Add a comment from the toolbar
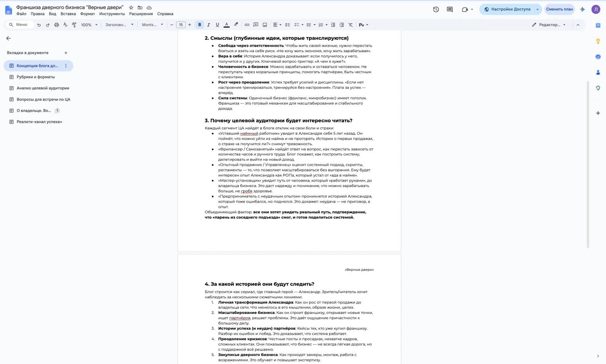The height and width of the screenshot is (364, 606). point(256,25)
